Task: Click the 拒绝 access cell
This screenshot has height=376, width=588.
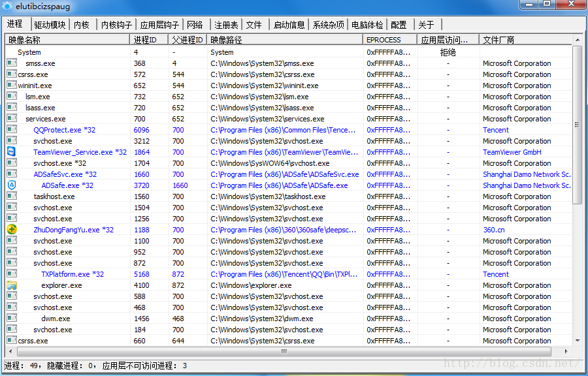Action: (448, 52)
